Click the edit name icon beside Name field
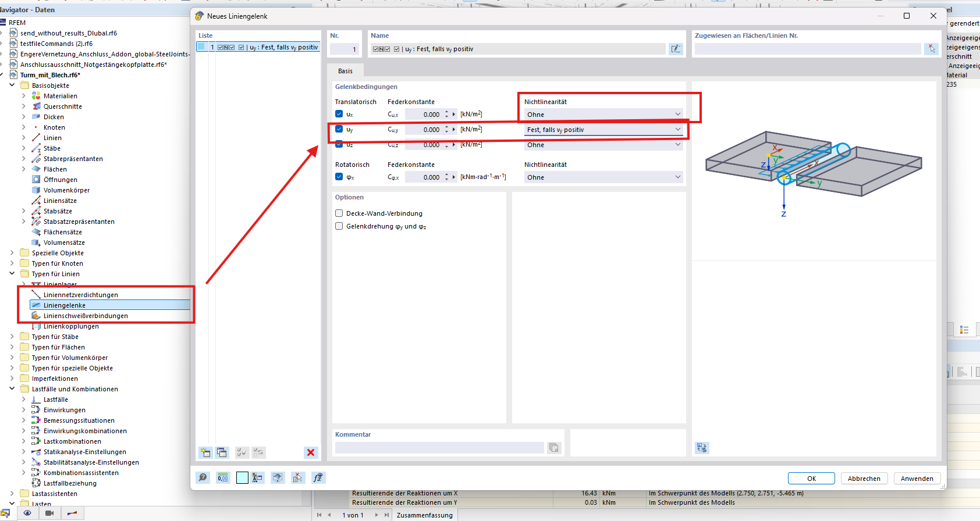This screenshot has width=980, height=521. 675,49
